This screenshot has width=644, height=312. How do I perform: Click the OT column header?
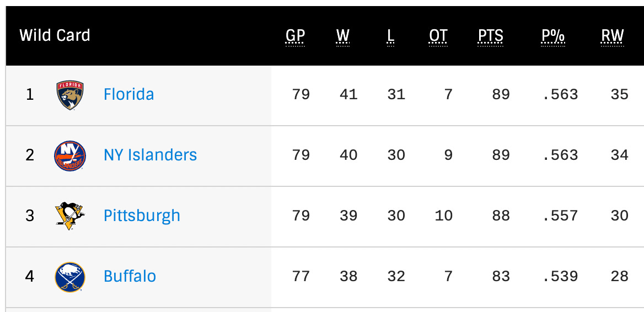(438, 36)
